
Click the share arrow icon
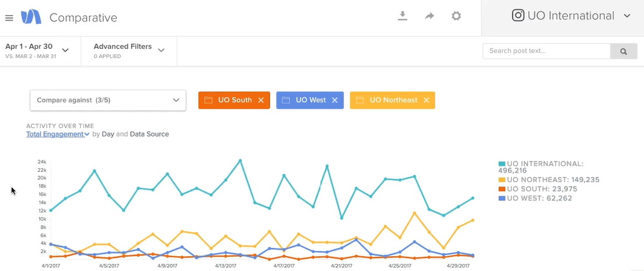(x=429, y=16)
